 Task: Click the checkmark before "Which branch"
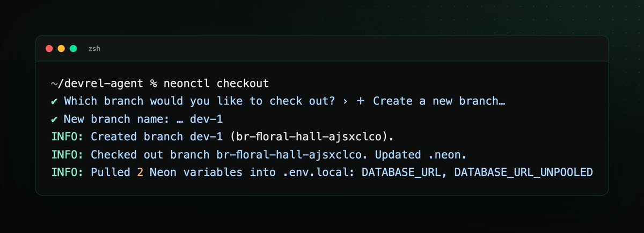(54, 101)
